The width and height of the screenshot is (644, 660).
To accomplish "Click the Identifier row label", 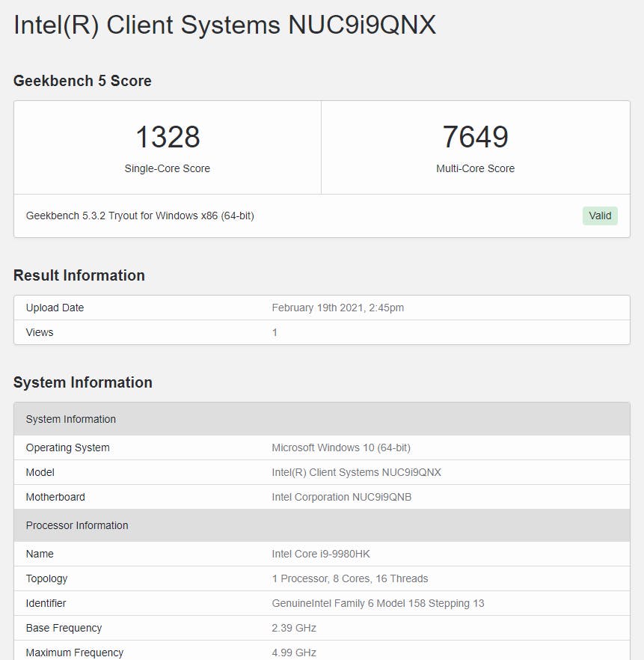I will click(46, 604).
